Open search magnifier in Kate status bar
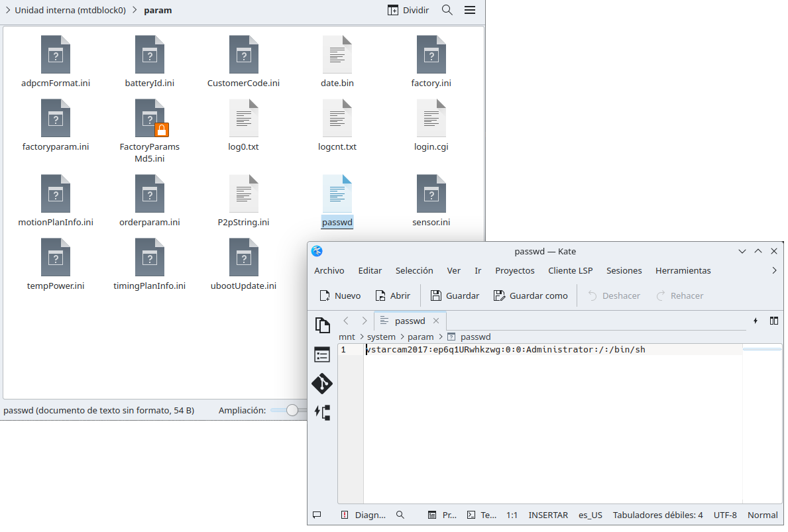The height and width of the screenshot is (532, 788). [400, 515]
